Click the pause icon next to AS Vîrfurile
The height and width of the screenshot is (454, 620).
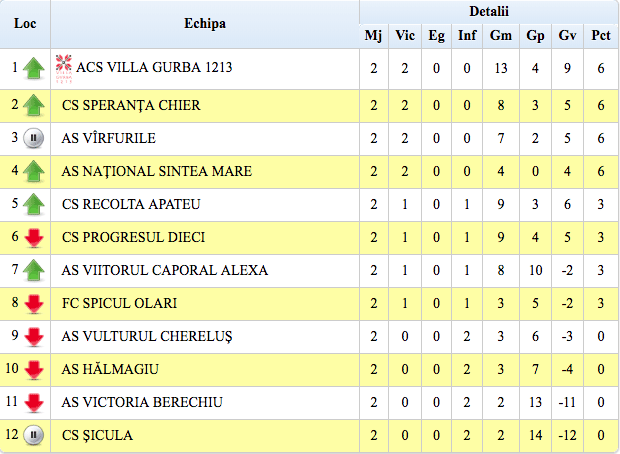[33, 138]
